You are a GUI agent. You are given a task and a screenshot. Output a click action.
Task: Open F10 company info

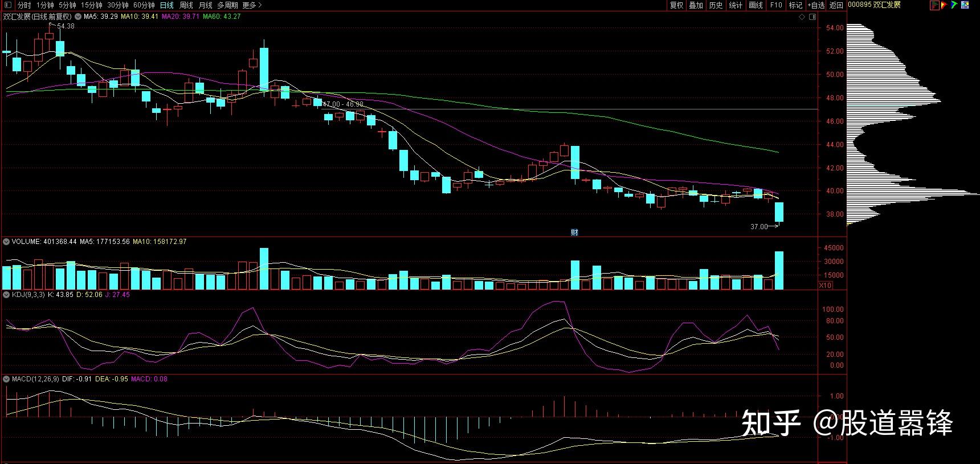tap(776, 5)
